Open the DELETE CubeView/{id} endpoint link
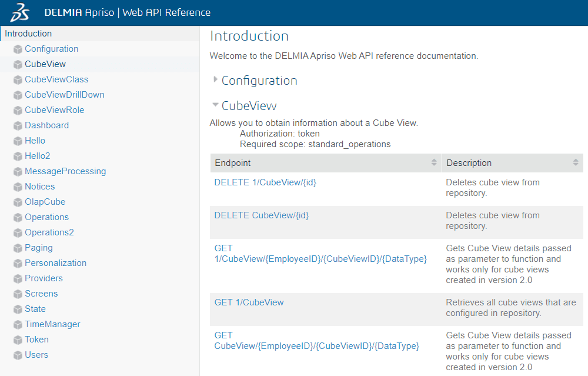Screen dimensions: 588x376 [x=261, y=215]
